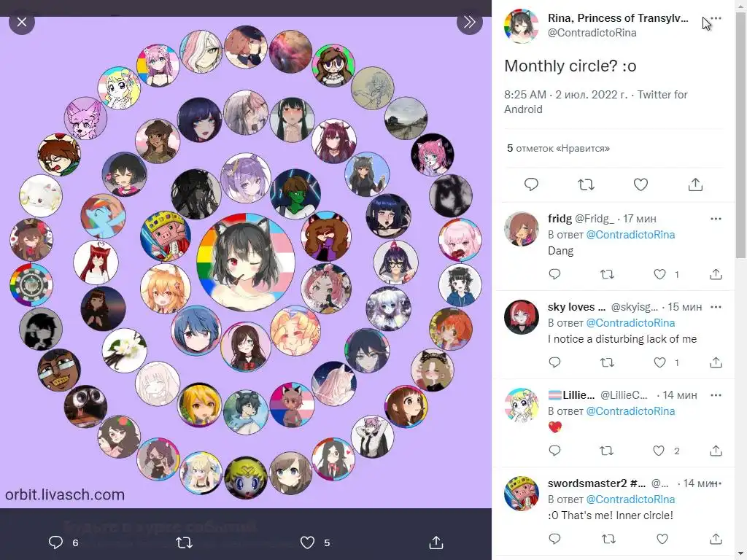Close the image viewer with X button
This screenshot has height=560, width=747.
tap(22, 22)
